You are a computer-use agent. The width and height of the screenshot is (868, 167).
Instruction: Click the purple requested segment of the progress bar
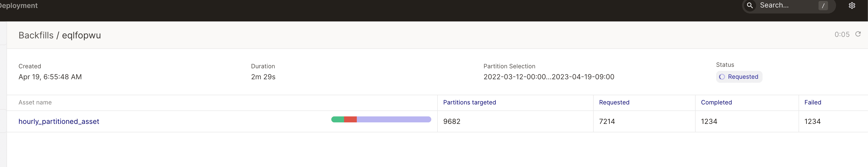click(x=394, y=119)
